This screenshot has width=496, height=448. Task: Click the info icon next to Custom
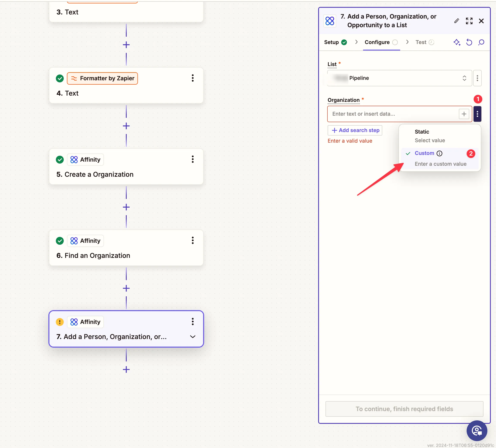439,153
